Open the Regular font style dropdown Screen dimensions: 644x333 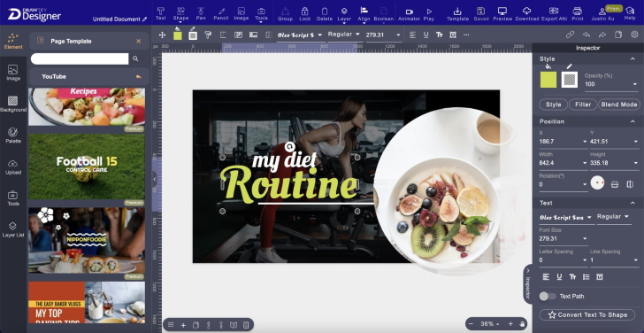(x=614, y=217)
